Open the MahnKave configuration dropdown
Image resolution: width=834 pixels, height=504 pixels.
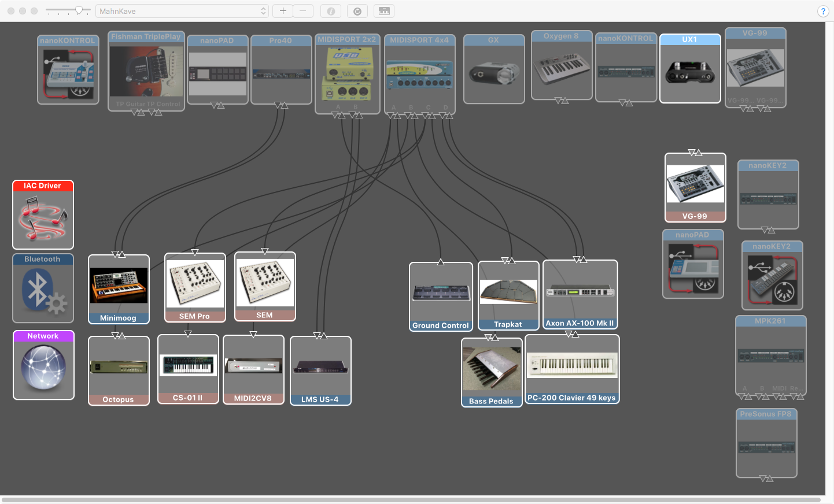(x=182, y=11)
